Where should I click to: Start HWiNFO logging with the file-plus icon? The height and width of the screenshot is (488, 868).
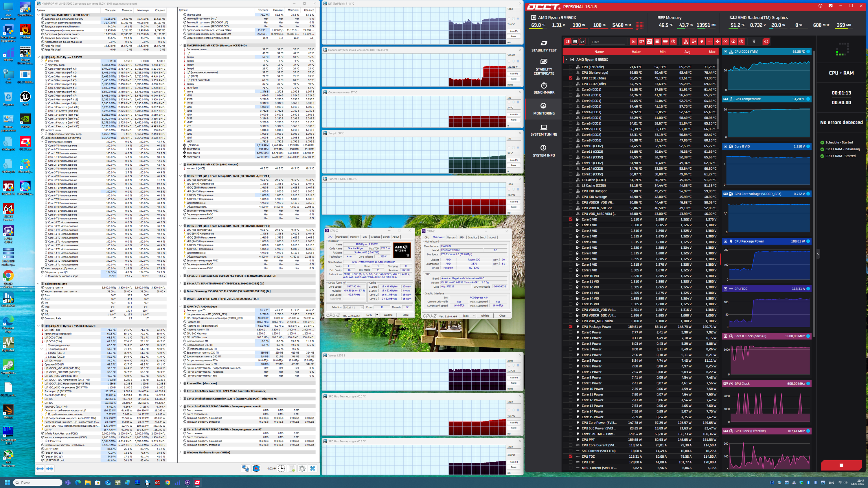click(x=292, y=468)
